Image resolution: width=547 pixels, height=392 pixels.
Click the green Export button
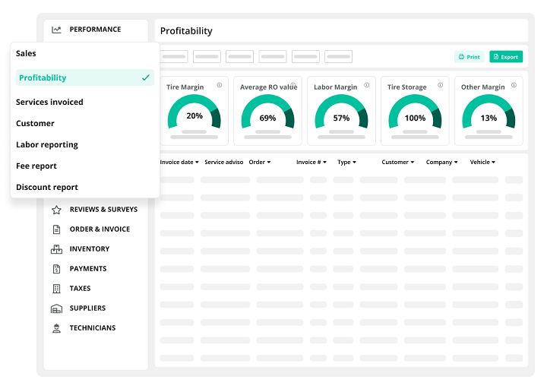(x=506, y=57)
